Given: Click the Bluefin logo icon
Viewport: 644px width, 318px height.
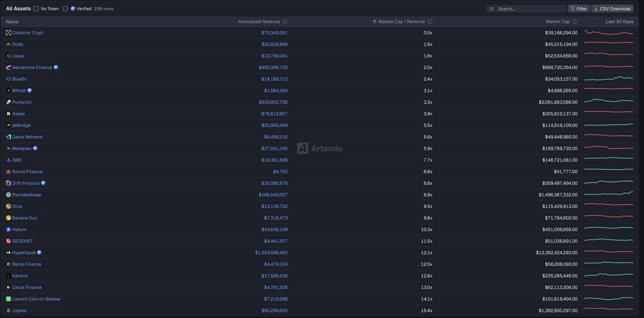Looking at the screenshot, I should tap(8, 79).
